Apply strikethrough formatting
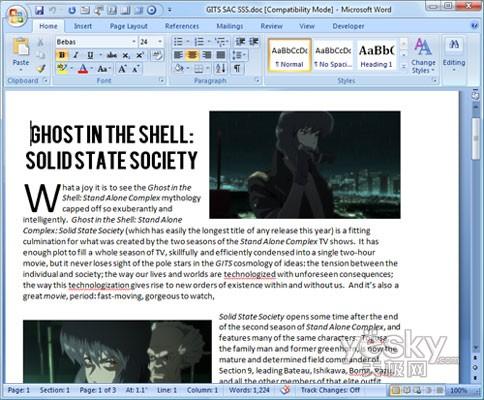This screenshot has height=400, width=484. pyautogui.click(x=112, y=55)
